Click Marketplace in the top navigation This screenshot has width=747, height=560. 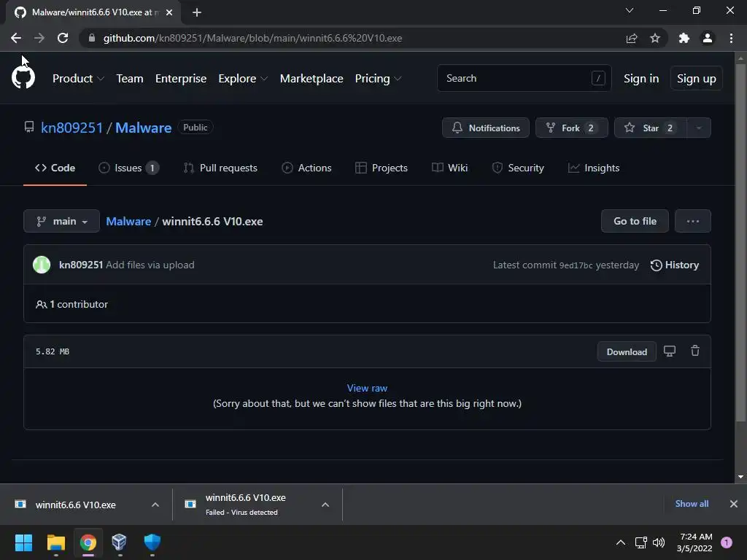pos(311,79)
